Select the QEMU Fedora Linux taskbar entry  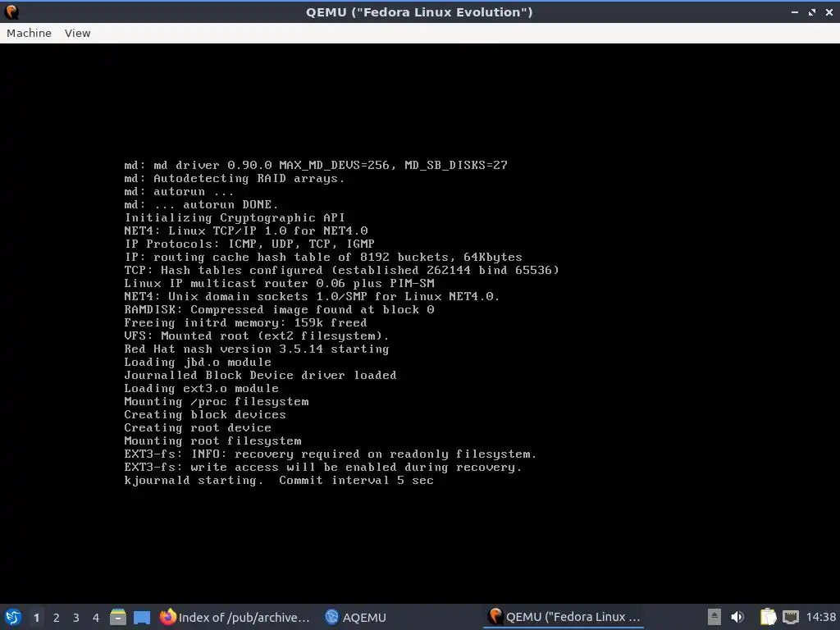(x=564, y=617)
